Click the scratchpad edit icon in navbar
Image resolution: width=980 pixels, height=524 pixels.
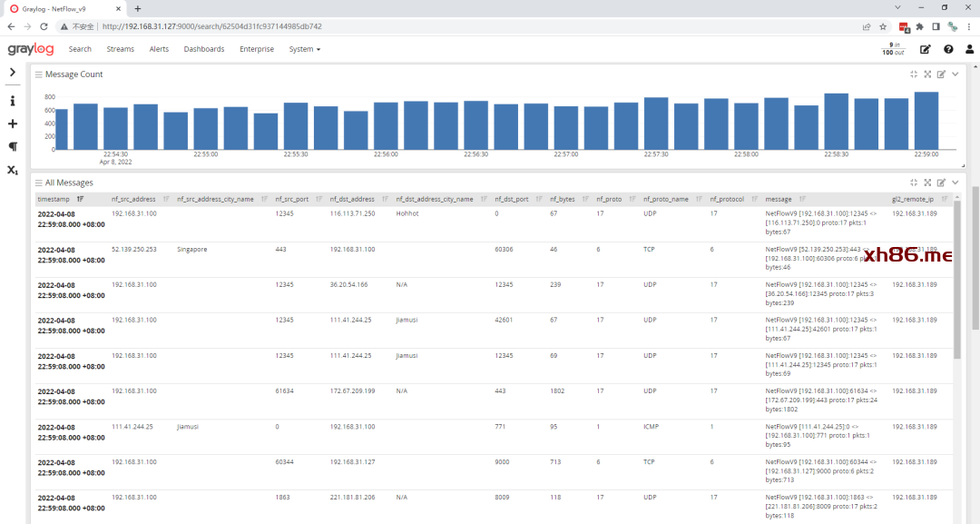(926, 49)
